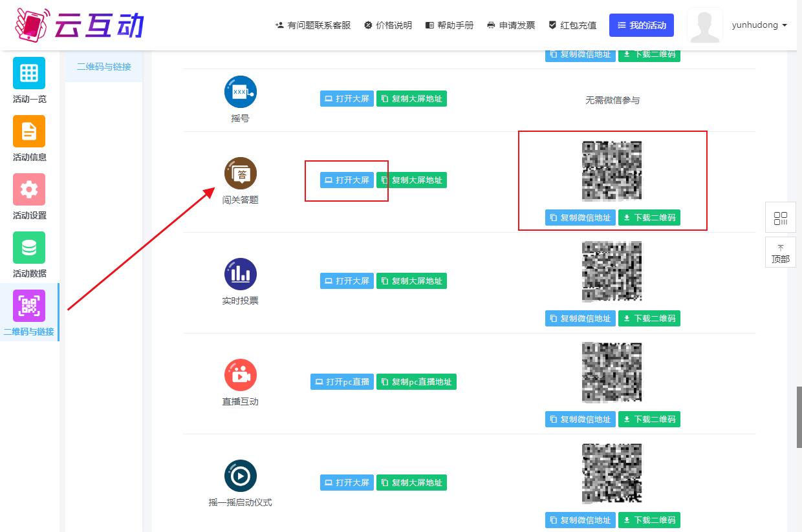Viewport: 802px width, 532px height.
Task: Click the 实时投票 bar chart icon
Action: click(241, 274)
